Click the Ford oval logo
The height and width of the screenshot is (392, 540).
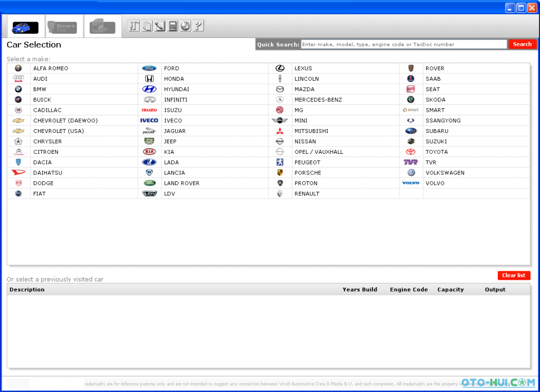(x=149, y=68)
